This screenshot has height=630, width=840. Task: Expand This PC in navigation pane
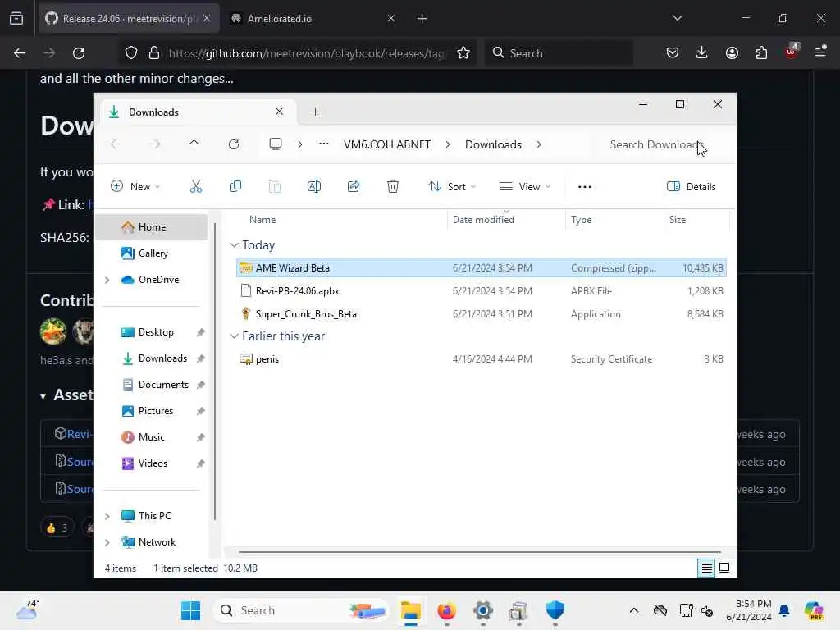click(x=107, y=516)
